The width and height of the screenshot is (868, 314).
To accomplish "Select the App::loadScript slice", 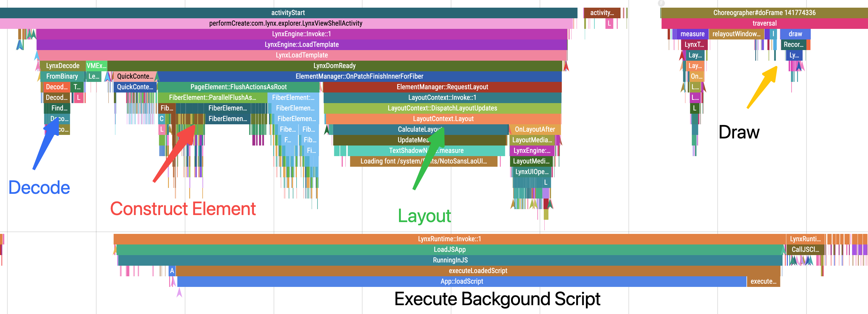I will pyautogui.click(x=462, y=281).
